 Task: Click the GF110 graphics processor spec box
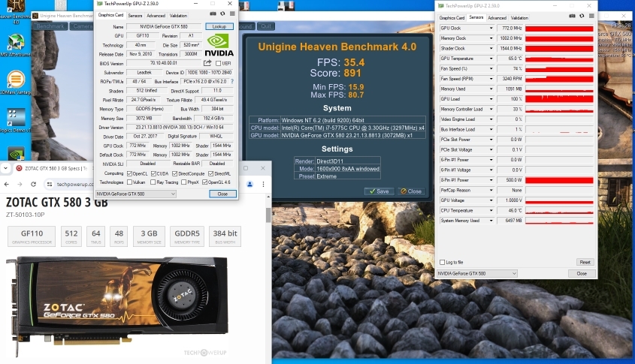click(x=32, y=236)
